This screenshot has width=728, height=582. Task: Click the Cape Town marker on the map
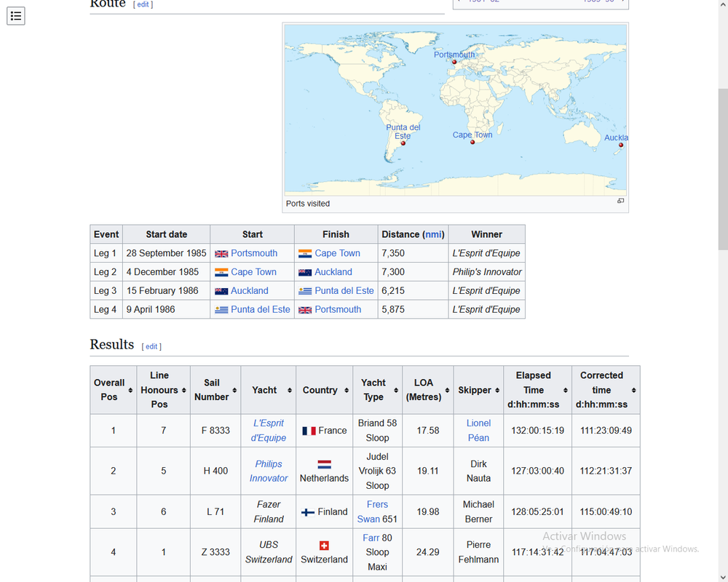coord(472,142)
